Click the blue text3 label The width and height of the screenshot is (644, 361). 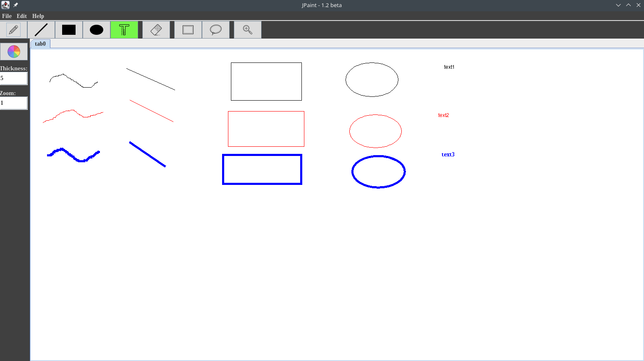(448, 155)
